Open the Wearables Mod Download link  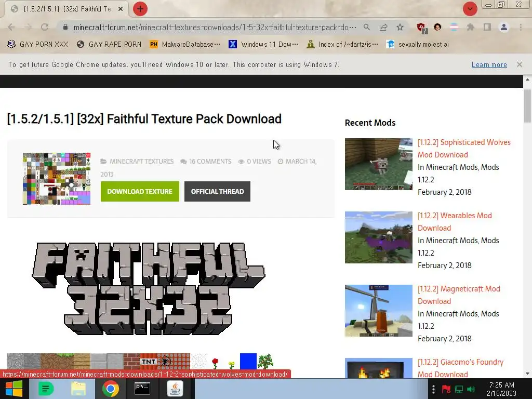(x=455, y=221)
